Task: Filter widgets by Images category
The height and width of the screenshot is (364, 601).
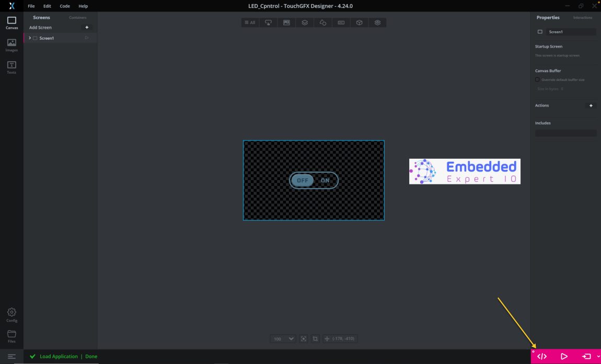Action: 286,22
